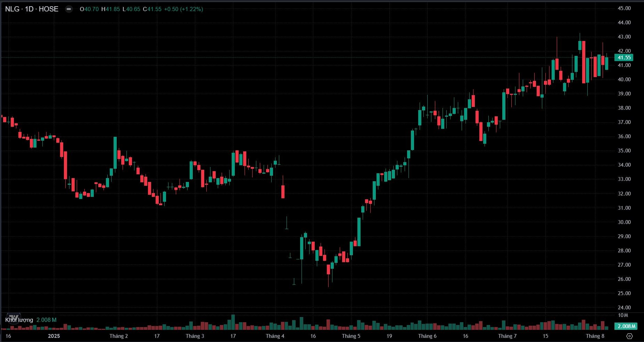Click the NLG · 1D · HOSE symbol title
This screenshot has height=342, width=644.
click(x=32, y=9)
